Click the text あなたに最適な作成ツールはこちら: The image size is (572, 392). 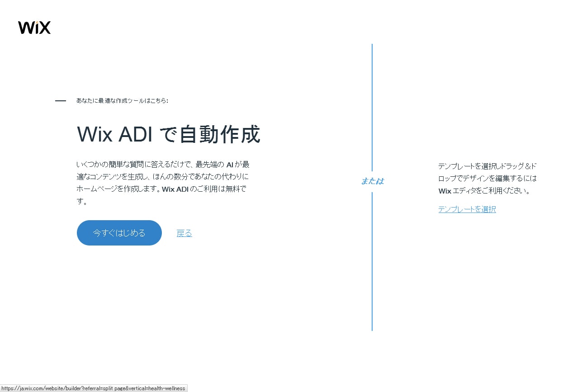122,100
